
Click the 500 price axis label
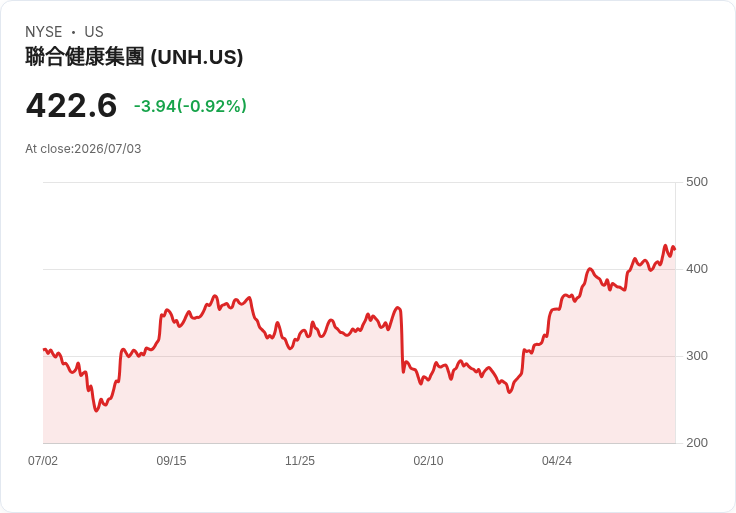[697, 182]
